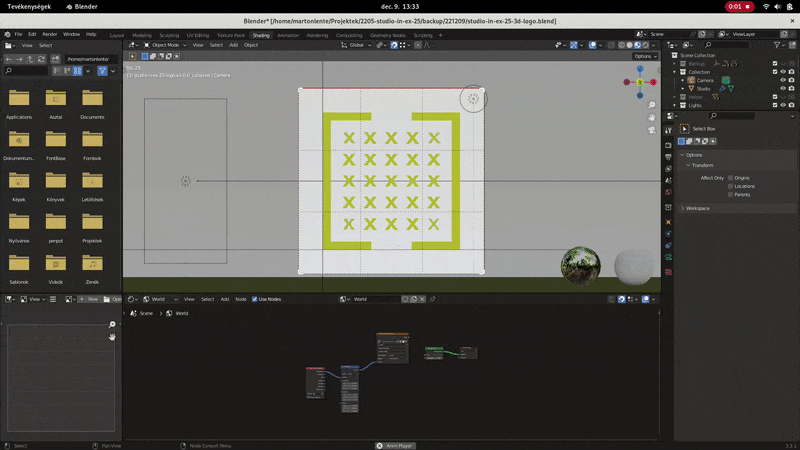Click New image button in image editor
Image resolution: width=800 pixels, height=450 pixels.
click(89, 299)
